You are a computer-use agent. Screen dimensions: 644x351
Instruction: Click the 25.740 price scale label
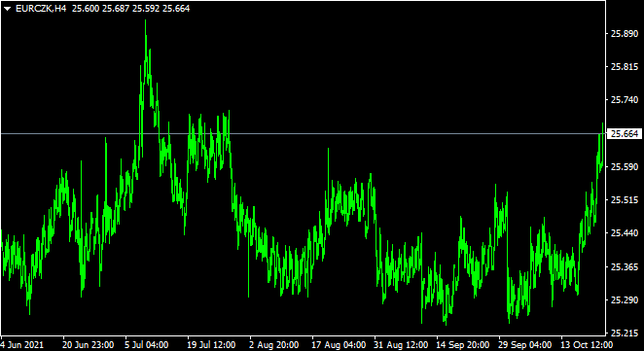(625, 100)
